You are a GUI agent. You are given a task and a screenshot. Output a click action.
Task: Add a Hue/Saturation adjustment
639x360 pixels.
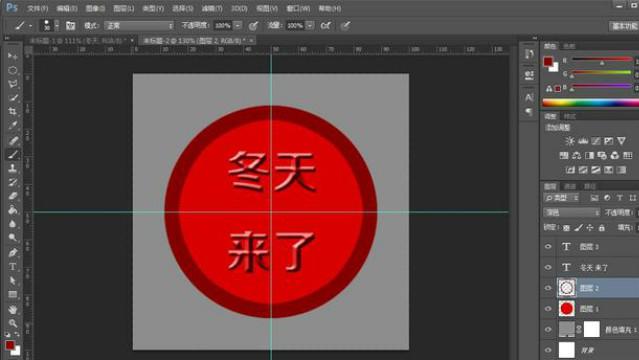point(564,155)
